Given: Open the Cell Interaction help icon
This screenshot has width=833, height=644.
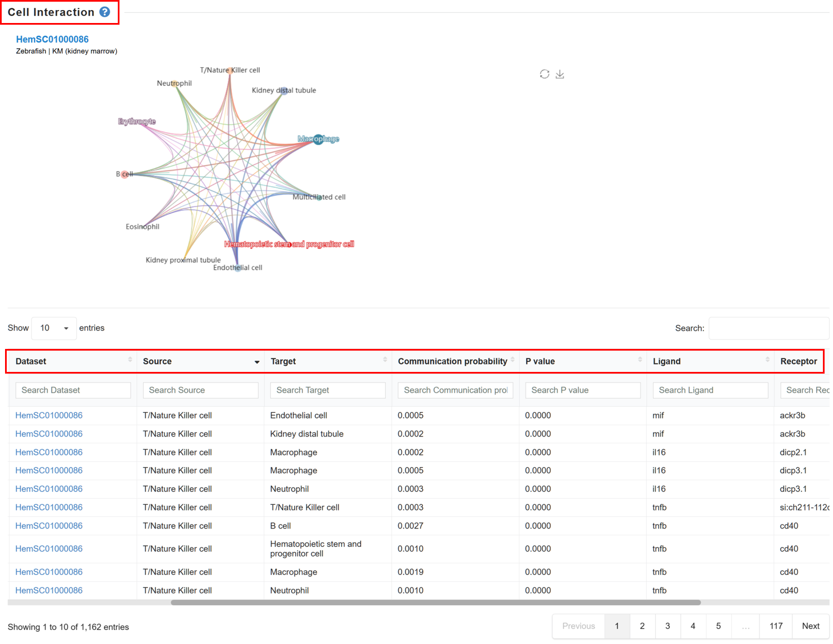Looking at the screenshot, I should click(x=105, y=12).
